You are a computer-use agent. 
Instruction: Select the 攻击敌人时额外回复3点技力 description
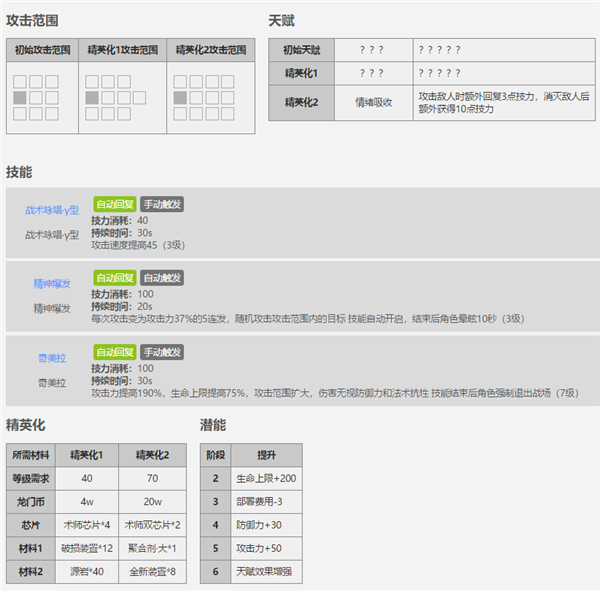click(504, 103)
